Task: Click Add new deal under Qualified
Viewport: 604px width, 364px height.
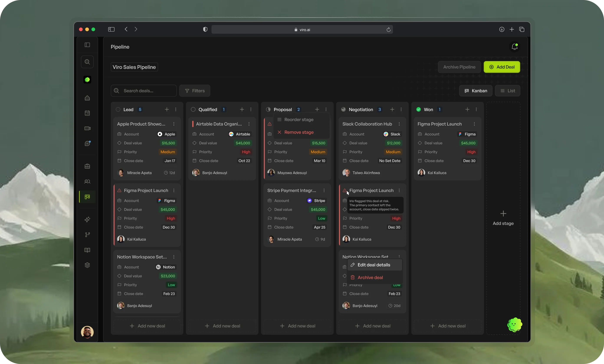Action: pos(222,326)
